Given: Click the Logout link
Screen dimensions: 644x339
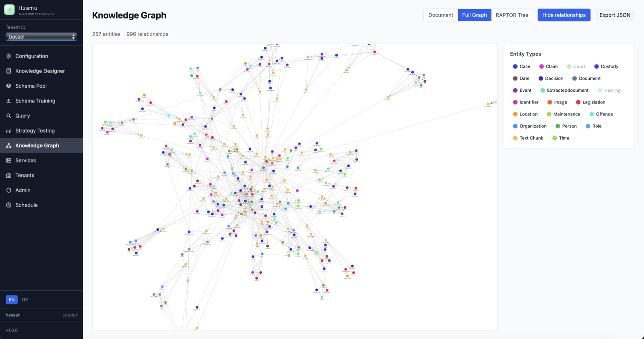Looking at the screenshot, I should pyautogui.click(x=70, y=315).
